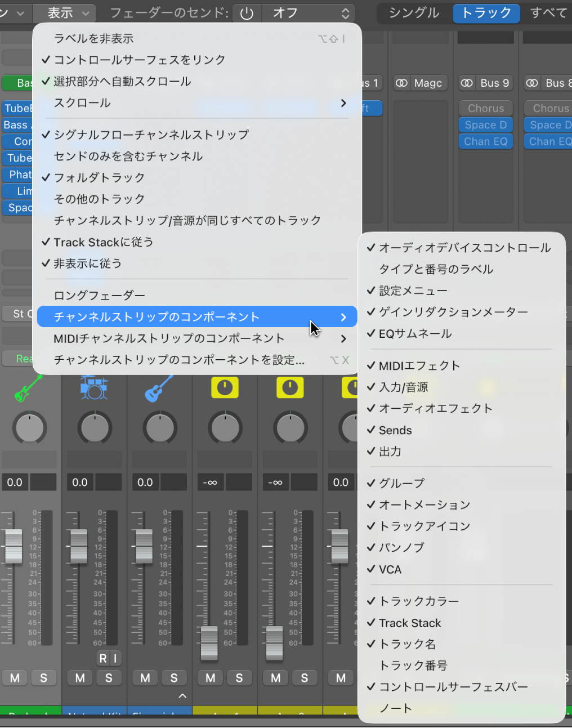Click volume fader of the first channel strip
Viewport: 572px width, 728px height.
[x=14, y=547]
